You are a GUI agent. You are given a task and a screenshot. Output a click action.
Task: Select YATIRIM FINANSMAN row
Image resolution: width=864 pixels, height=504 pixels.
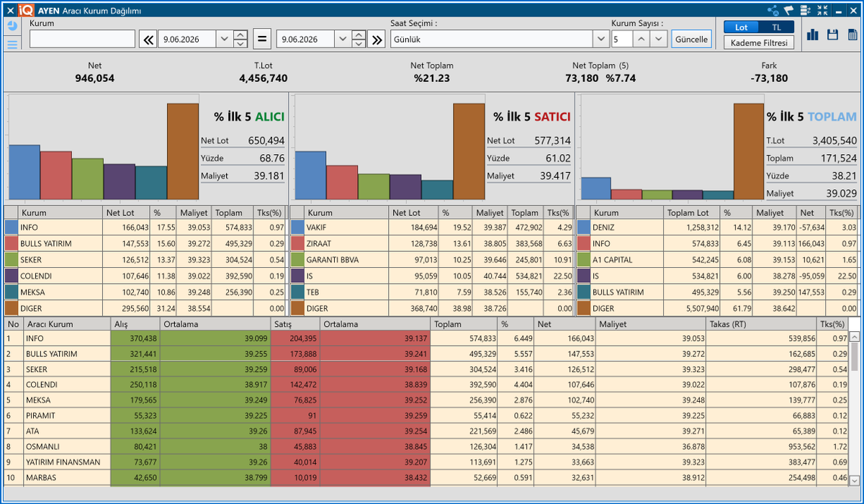(426, 462)
